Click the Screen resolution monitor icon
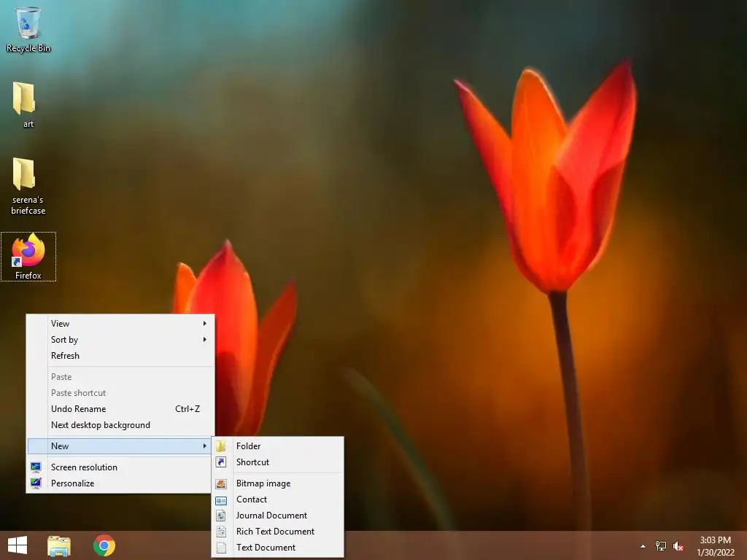The image size is (747, 560). tap(36, 467)
